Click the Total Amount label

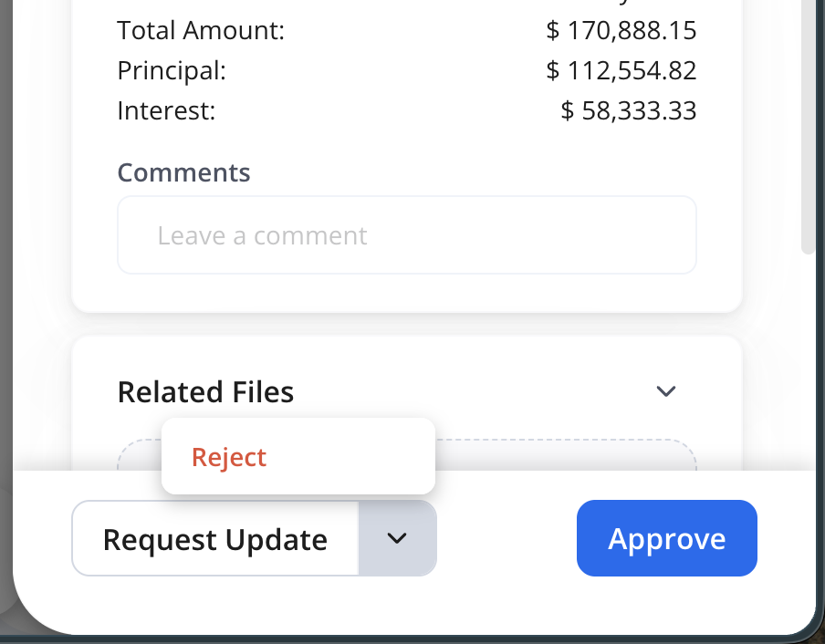(200, 30)
